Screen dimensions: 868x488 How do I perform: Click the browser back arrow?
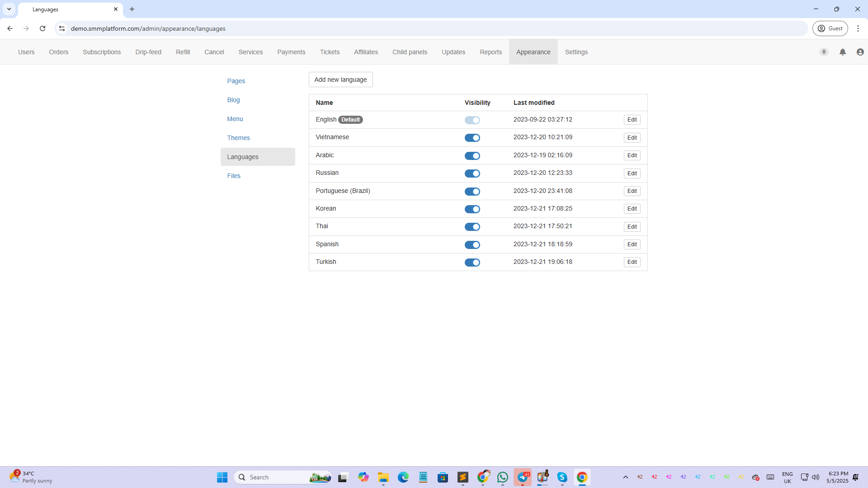(10, 28)
